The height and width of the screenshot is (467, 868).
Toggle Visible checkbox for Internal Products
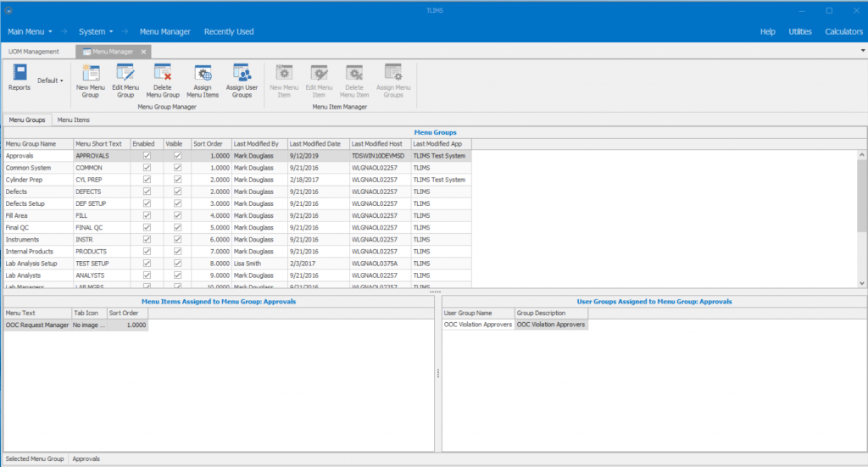coord(177,252)
